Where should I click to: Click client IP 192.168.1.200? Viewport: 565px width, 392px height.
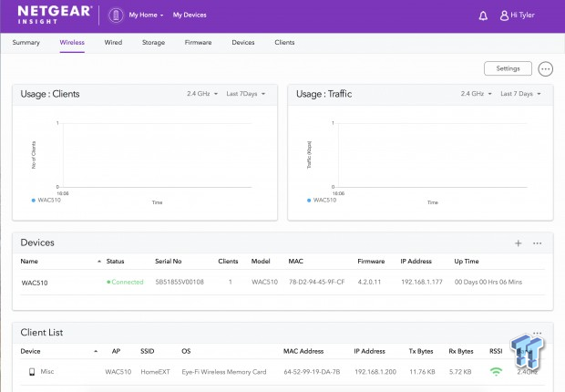pos(375,372)
